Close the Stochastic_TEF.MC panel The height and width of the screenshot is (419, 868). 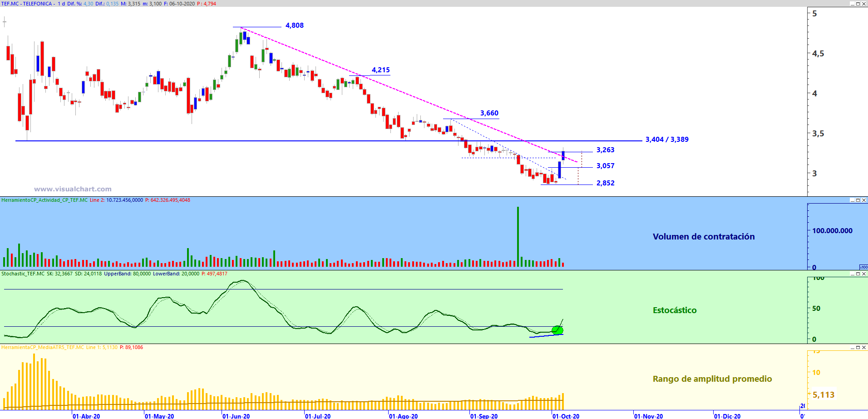(864, 274)
